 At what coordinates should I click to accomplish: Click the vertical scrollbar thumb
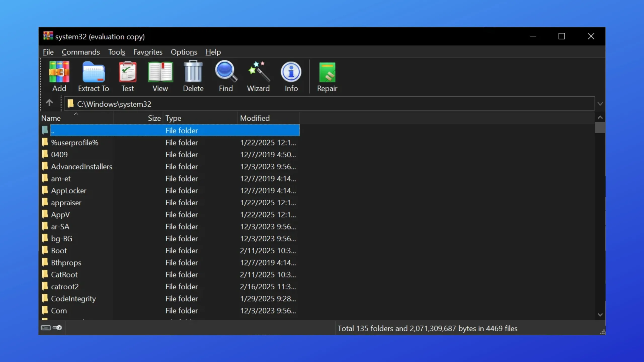(600, 127)
